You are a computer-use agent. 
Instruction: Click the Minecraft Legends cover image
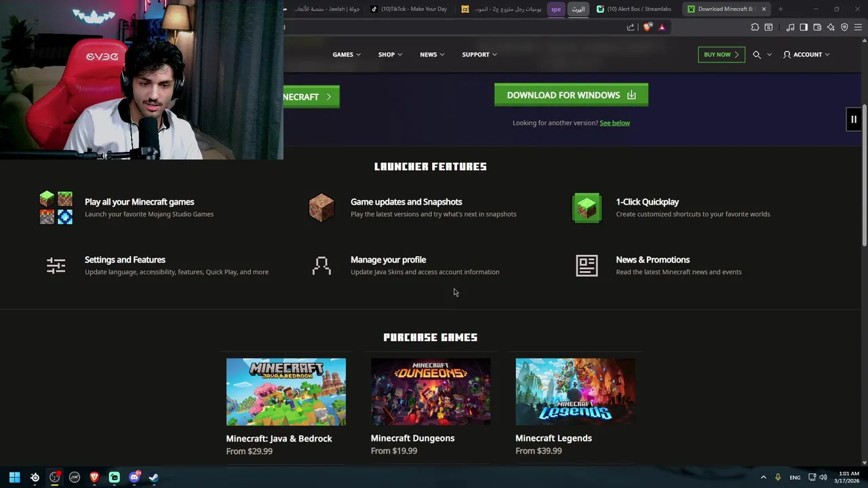tap(575, 392)
